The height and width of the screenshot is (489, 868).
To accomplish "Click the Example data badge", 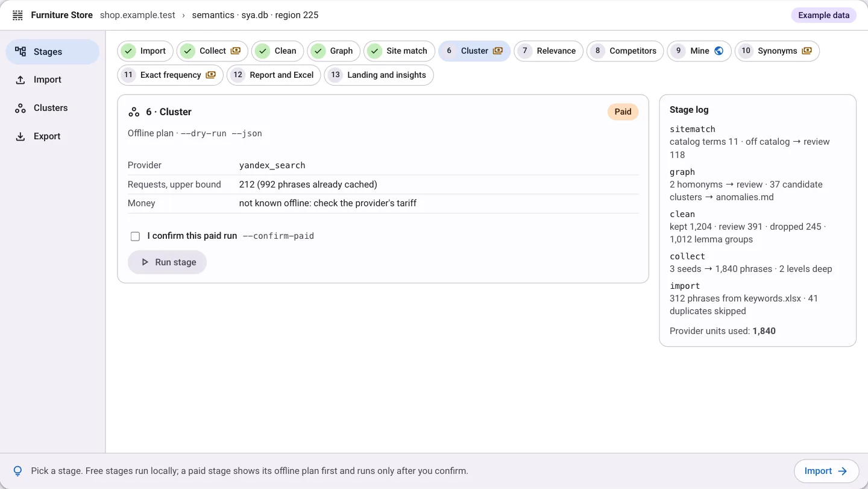I will [x=823, y=15].
